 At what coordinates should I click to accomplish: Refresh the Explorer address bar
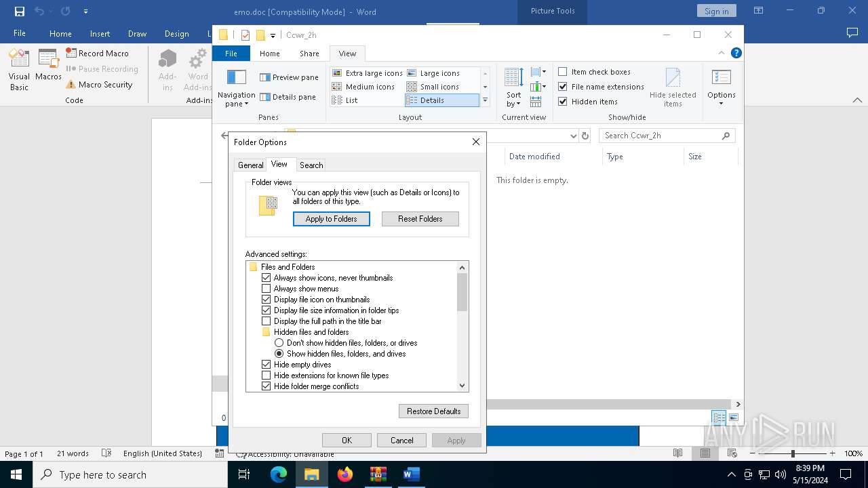pyautogui.click(x=585, y=136)
